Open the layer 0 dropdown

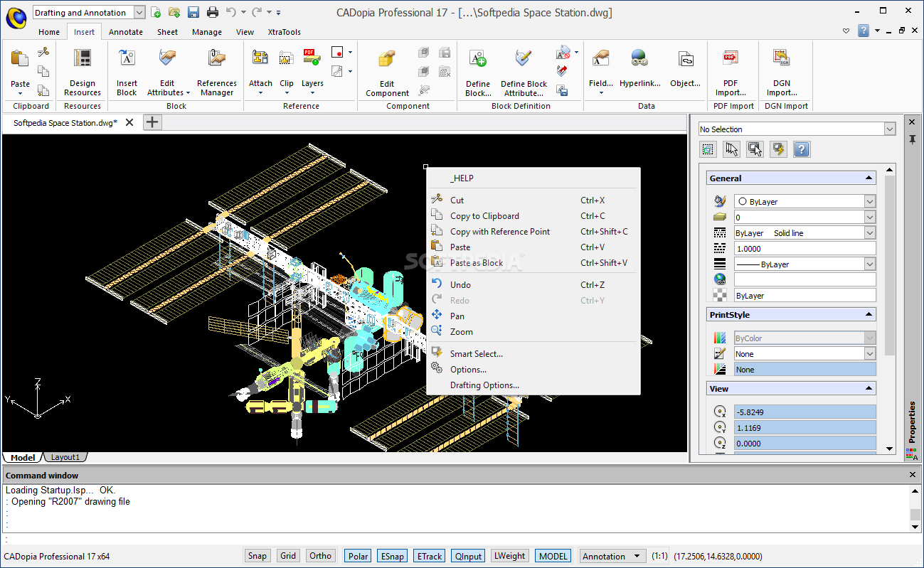coord(870,217)
